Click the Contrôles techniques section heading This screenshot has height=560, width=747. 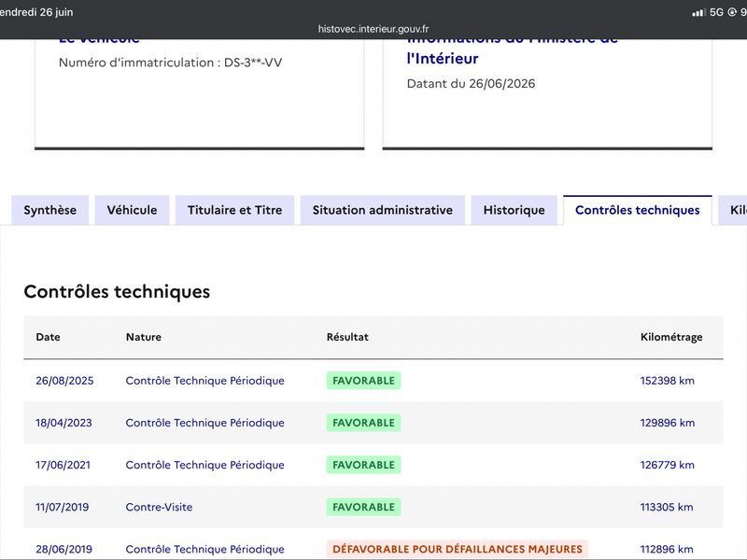pyautogui.click(x=117, y=291)
